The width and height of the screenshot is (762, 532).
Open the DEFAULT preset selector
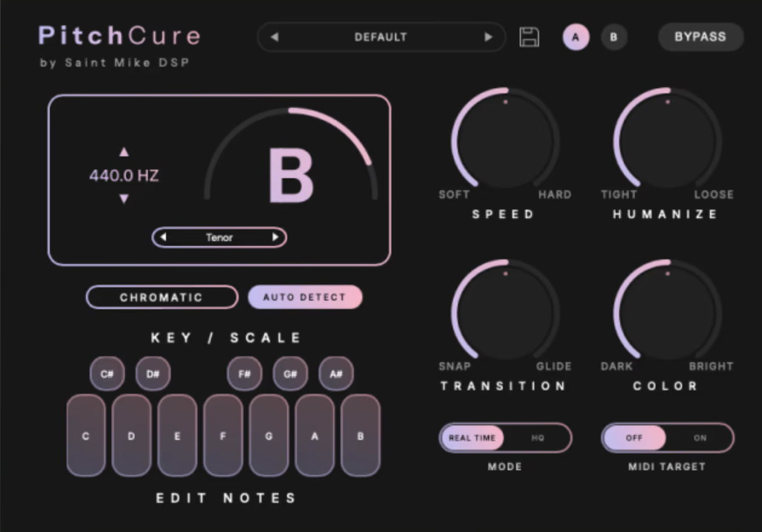pyautogui.click(x=381, y=37)
